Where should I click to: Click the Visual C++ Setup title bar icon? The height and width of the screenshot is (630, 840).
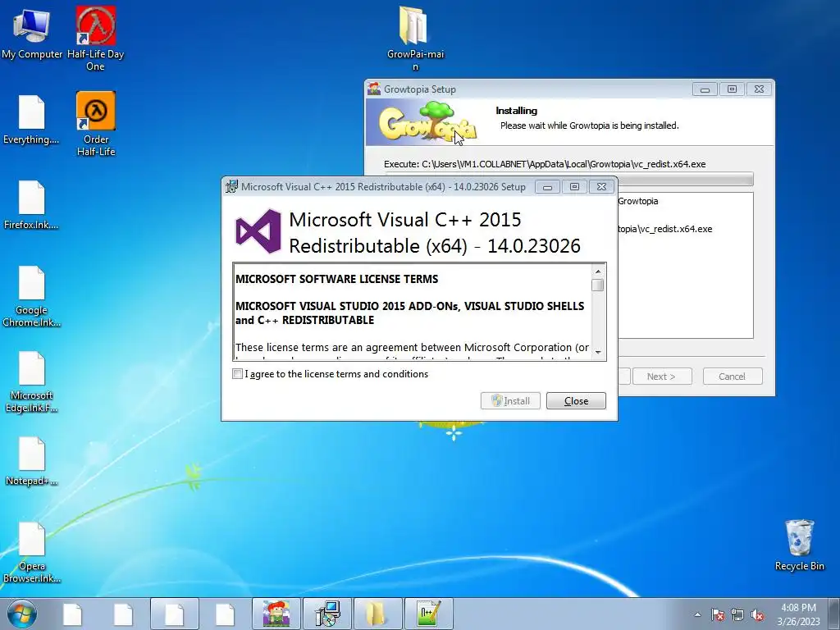click(x=231, y=186)
